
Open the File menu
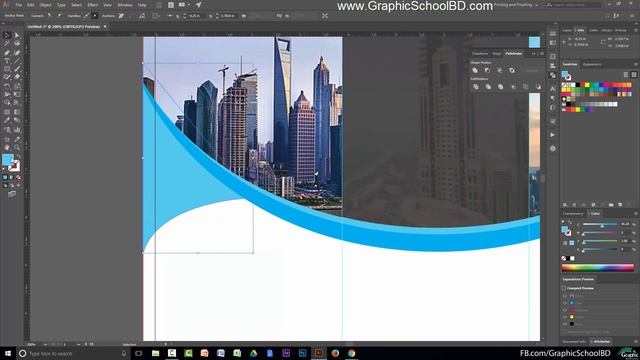tap(18, 5)
